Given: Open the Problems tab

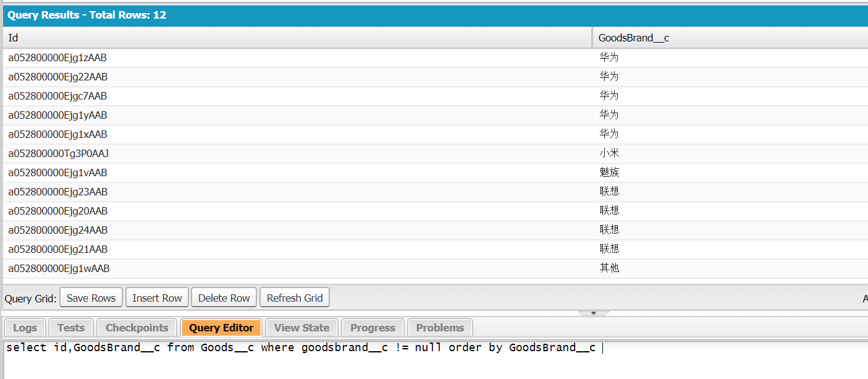Looking at the screenshot, I should (440, 328).
